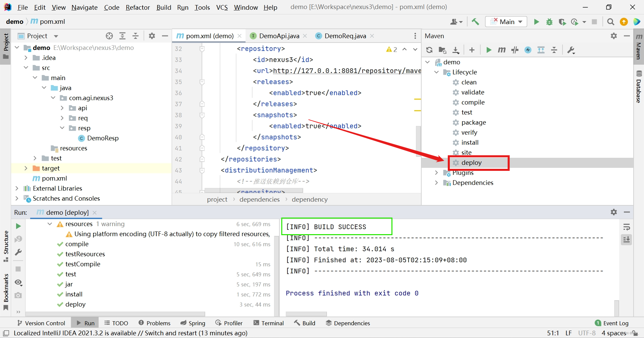This screenshot has height=338, width=644.
Task: Go to next highlighted warning arrow
Action: [415, 49]
